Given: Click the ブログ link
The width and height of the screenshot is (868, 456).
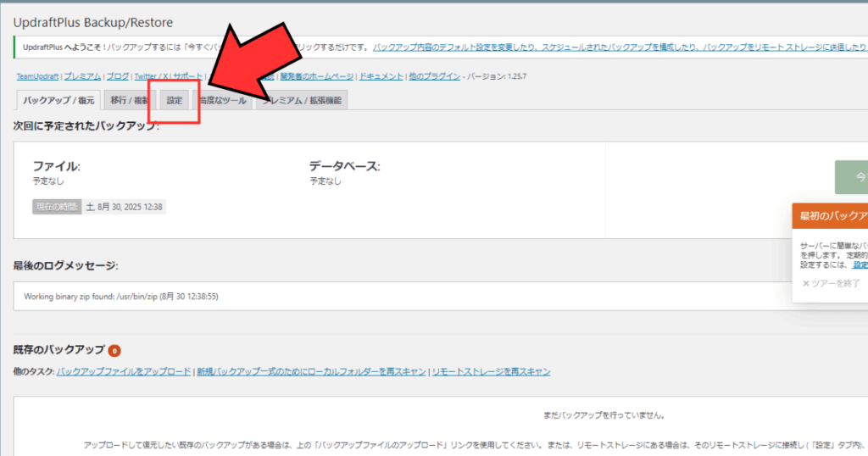Looking at the screenshot, I should [118, 76].
